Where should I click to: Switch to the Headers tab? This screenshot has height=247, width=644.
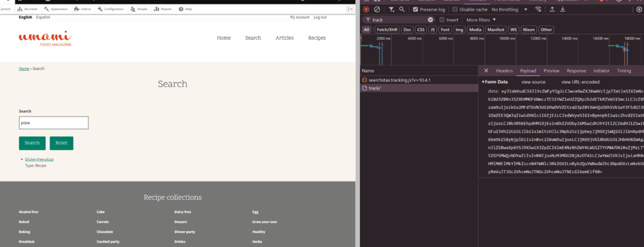coord(504,71)
